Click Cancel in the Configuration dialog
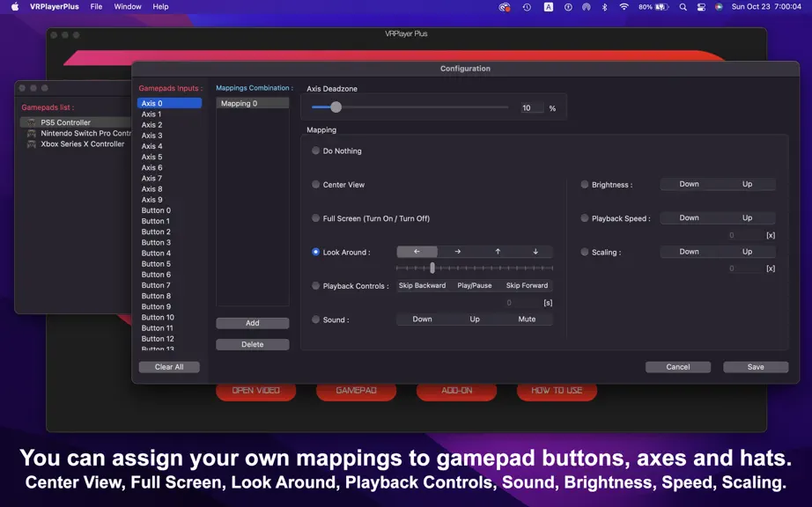Image resolution: width=812 pixels, height=507 pixels. 678,367
